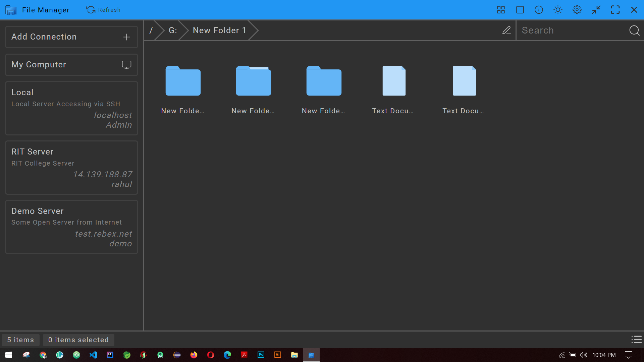Click inside the Search field
This screenshot has width=644, height=362.
[x=570, y=30]
